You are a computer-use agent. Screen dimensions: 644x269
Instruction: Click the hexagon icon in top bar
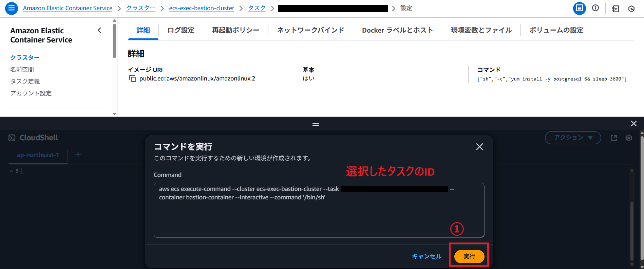pyautogui.click(x=631, y=9)
